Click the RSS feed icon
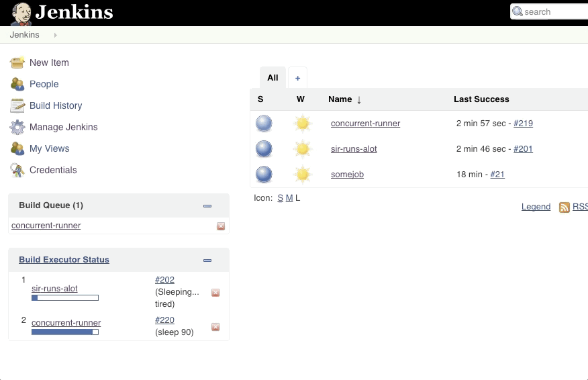The image size is (588, 380). click(x=564, y=207)
